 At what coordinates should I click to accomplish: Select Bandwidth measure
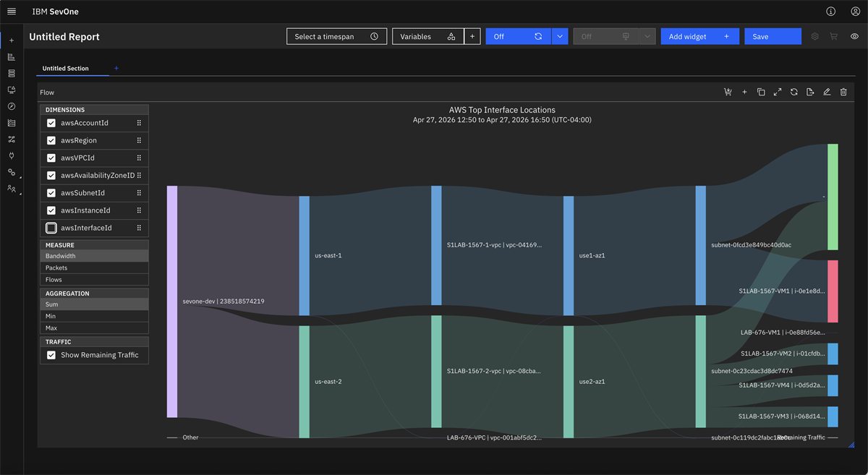point(94,256)
